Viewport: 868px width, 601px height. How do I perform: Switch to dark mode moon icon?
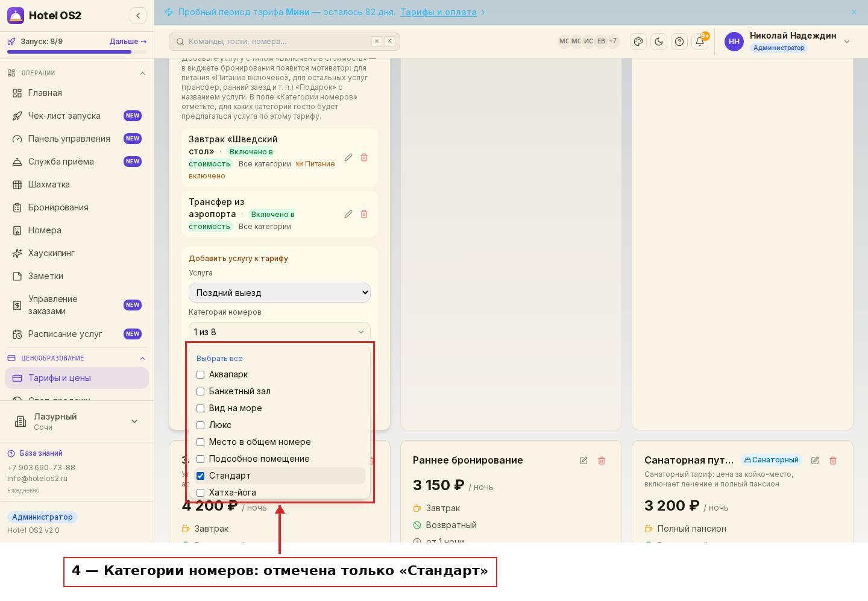tap(659, 42)
